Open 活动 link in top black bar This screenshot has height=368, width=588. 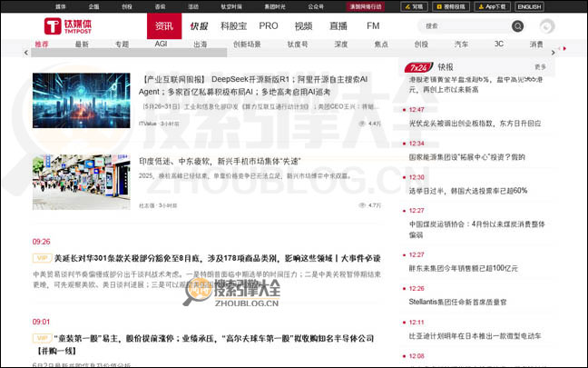coord(193,6)
